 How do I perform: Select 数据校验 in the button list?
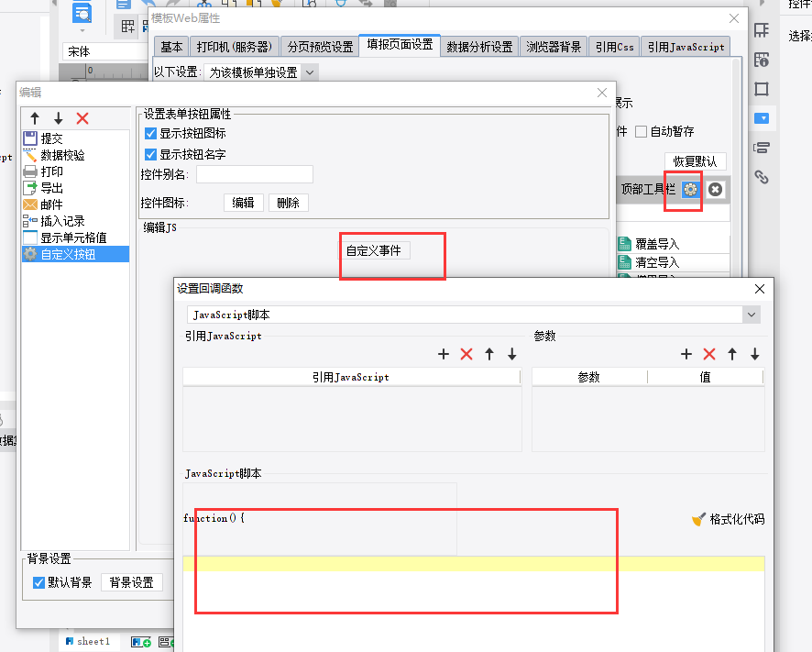pos(75,155)
